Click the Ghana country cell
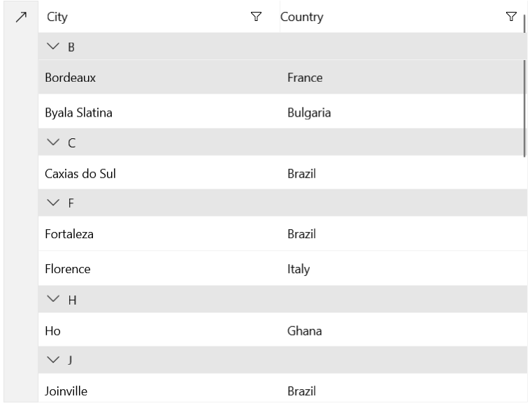Screen dimensions: 532x415 [x=304, y=330]
